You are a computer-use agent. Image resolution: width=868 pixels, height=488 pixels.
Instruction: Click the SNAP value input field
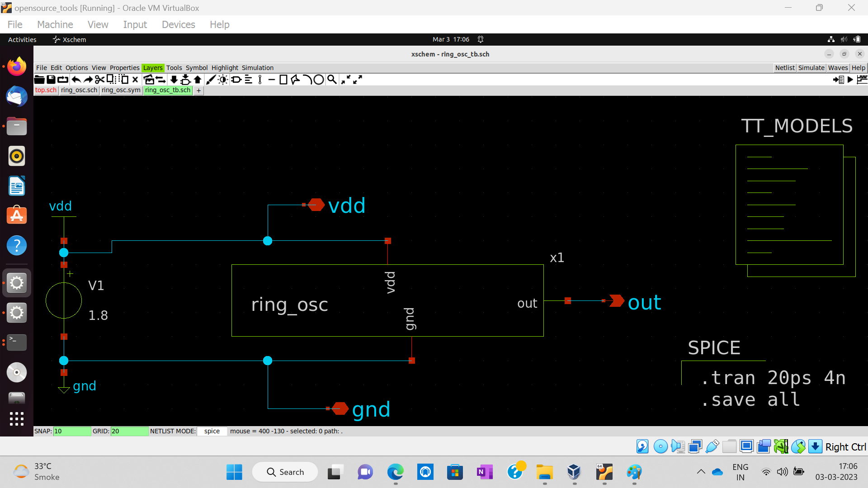(x=72, y=431)
